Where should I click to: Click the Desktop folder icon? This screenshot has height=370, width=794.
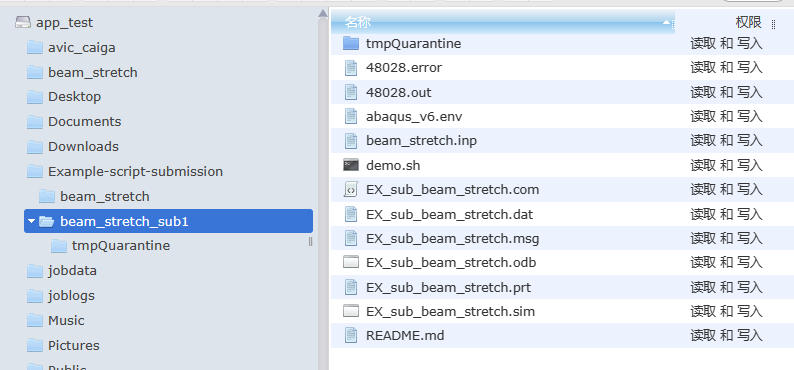point(35,97)
